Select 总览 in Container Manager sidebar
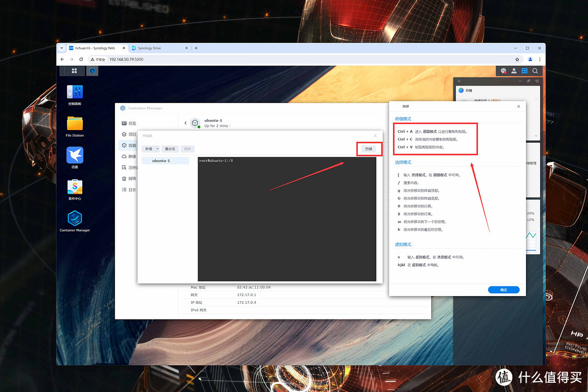 pyautogui.click(x=129, y=124)
